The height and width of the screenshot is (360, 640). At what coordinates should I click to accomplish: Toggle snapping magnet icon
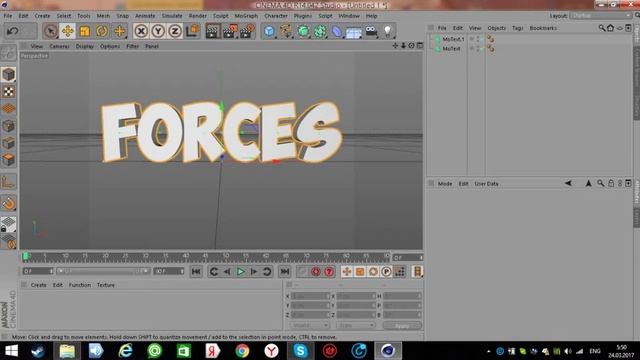tap(8, 203)
